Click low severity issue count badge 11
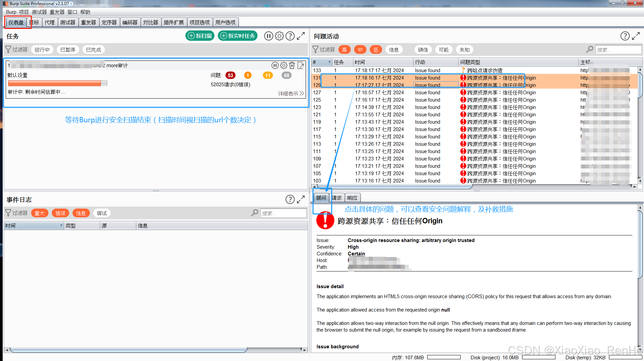This screenshot has height=361, width=644. (x=268, y=75)
